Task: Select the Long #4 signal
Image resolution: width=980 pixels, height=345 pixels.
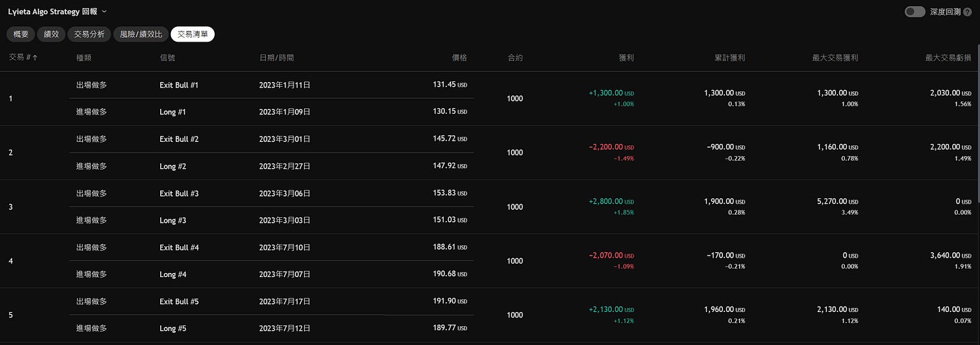Action: coord(173,274)
